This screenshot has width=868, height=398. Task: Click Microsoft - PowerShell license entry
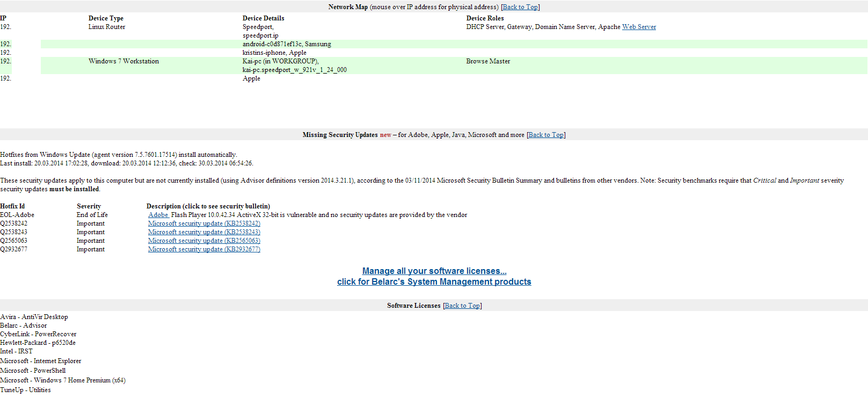pos(33,371)
